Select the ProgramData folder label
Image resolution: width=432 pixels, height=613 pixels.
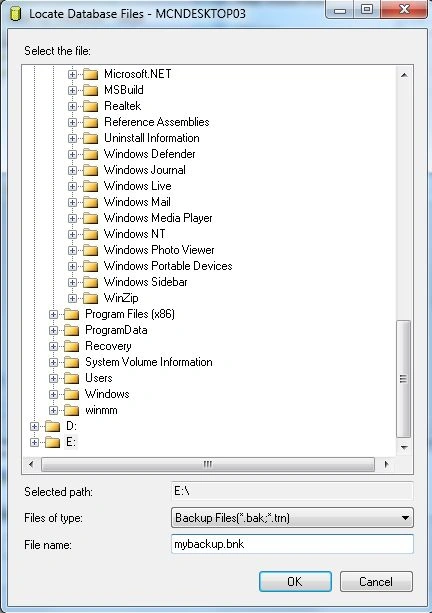point(116,330)
